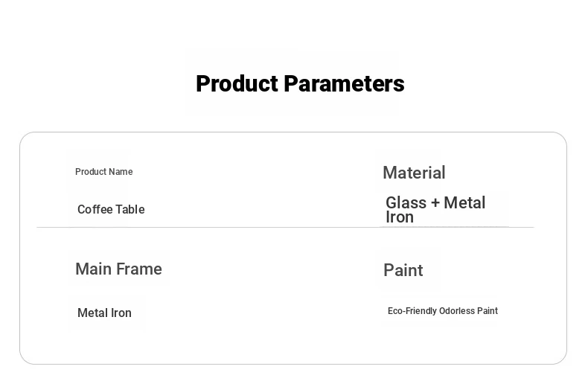Select the Paint label
588x381 pixels.
tap(403, 270)
